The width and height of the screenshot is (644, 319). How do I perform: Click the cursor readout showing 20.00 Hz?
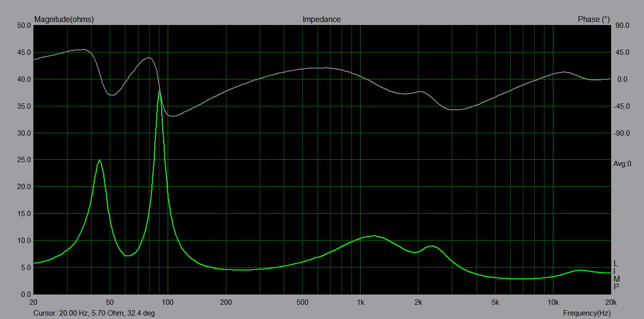click(94, 313)
